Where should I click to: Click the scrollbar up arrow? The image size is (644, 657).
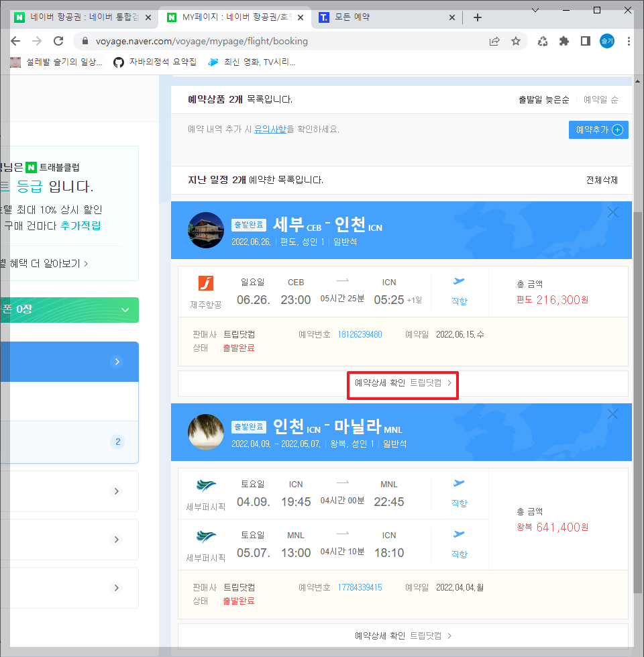pos(638,81)
